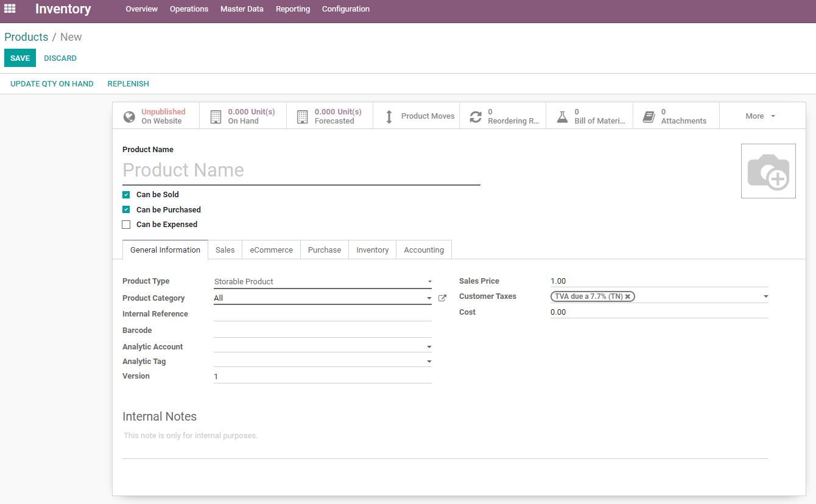Open the Master Data menu
The width and height of the screenshot is (816, 504).
pos(242,9)
